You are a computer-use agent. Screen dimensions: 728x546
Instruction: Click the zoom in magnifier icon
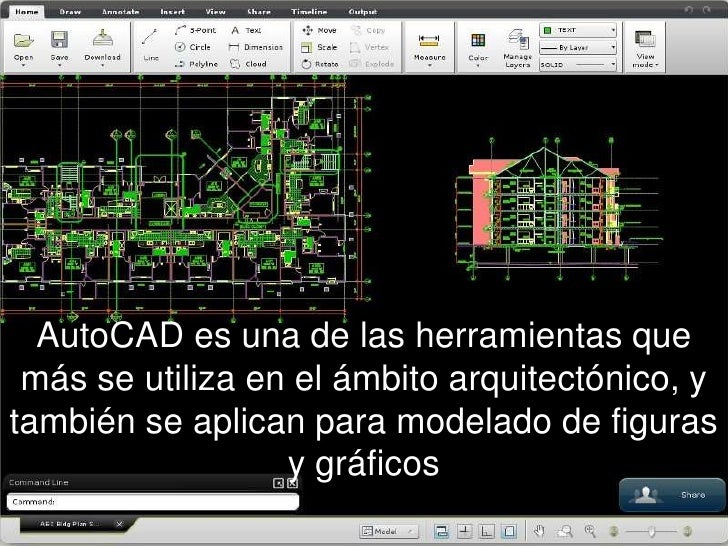click(590, 531)
